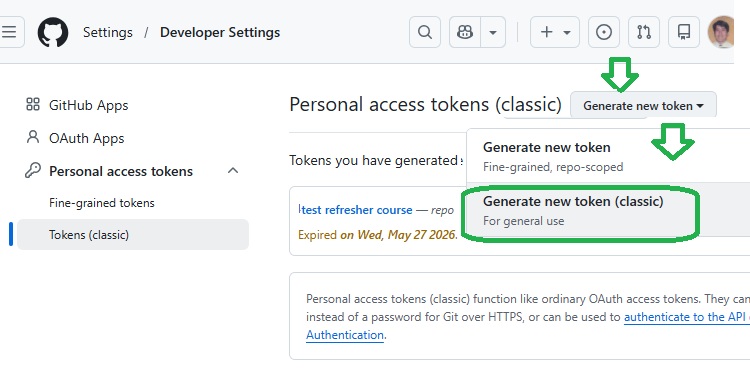Open the search button in header
The height and width of the screenshot is (374, 750).
[x=425, y=32]
